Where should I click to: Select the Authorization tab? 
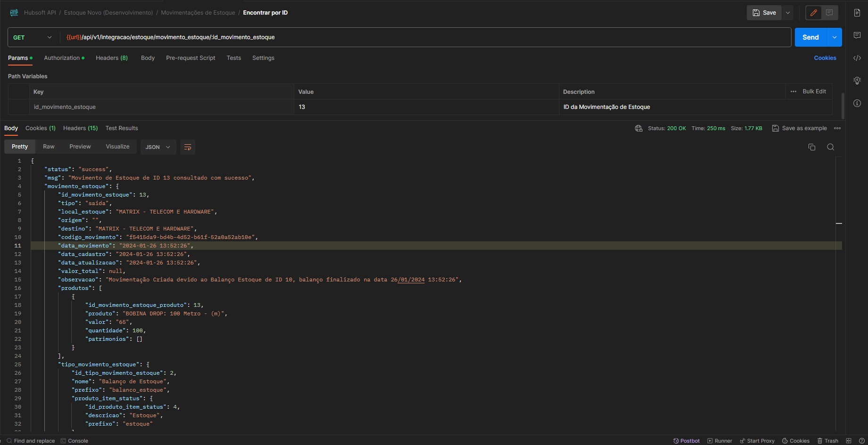pyautogui.click(x=64, y=58)
